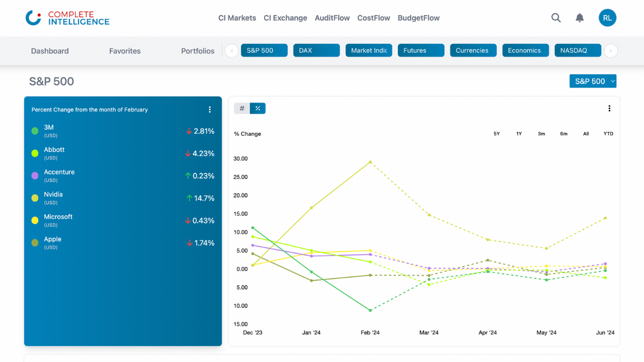Select the 1Y time range
This screenshot has height=362, width=644.
click(x=519, y=134)
